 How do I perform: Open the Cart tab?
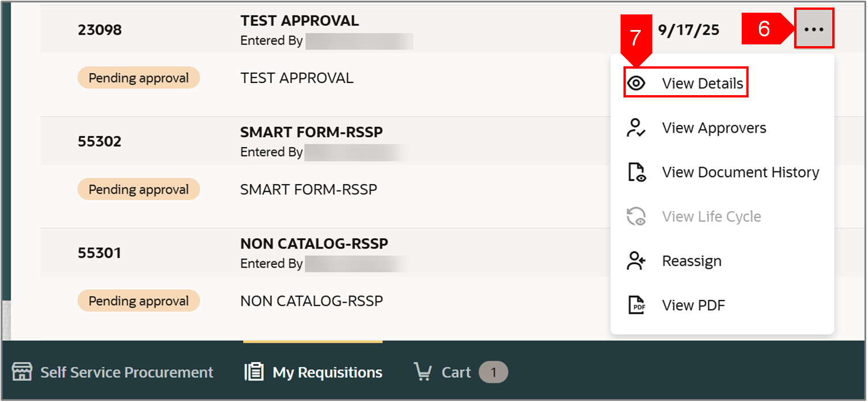(x=456, y=373)
